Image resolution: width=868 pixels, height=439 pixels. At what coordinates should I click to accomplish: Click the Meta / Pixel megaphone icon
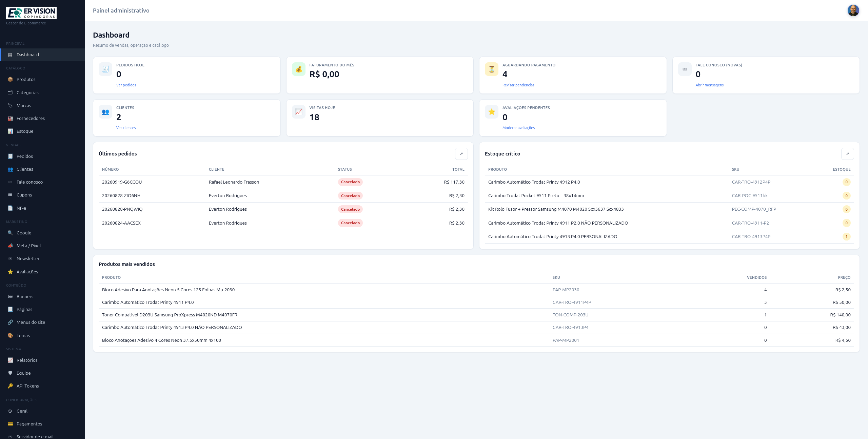pyautogui.click(x=10, y=246)
